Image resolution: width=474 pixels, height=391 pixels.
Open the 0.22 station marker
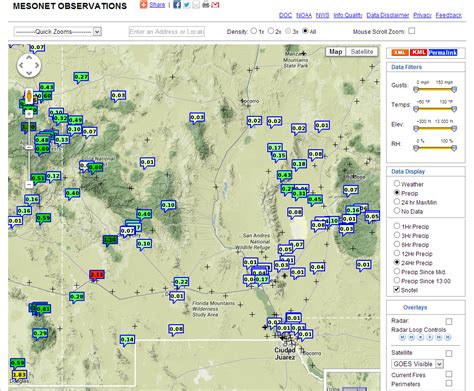tap(181, 282)
